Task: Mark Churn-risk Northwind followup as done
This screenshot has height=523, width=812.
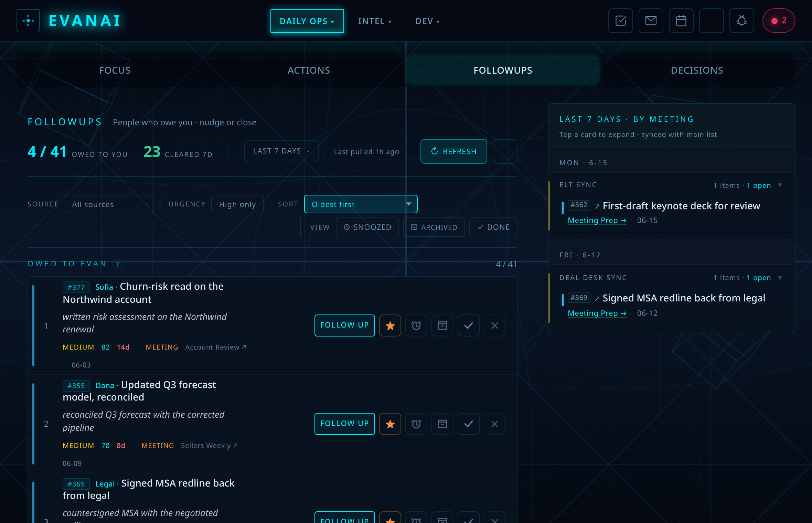Action: (x=469, y=325)
